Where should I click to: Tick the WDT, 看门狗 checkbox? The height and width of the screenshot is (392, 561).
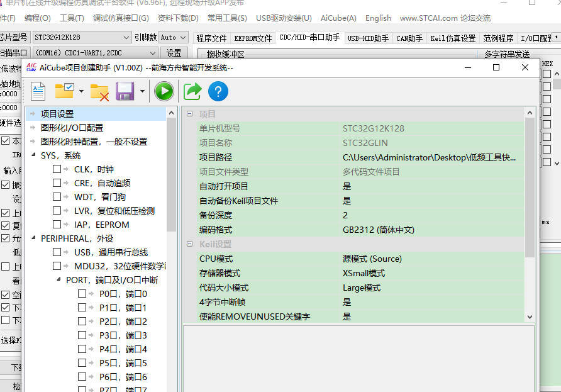57,197
